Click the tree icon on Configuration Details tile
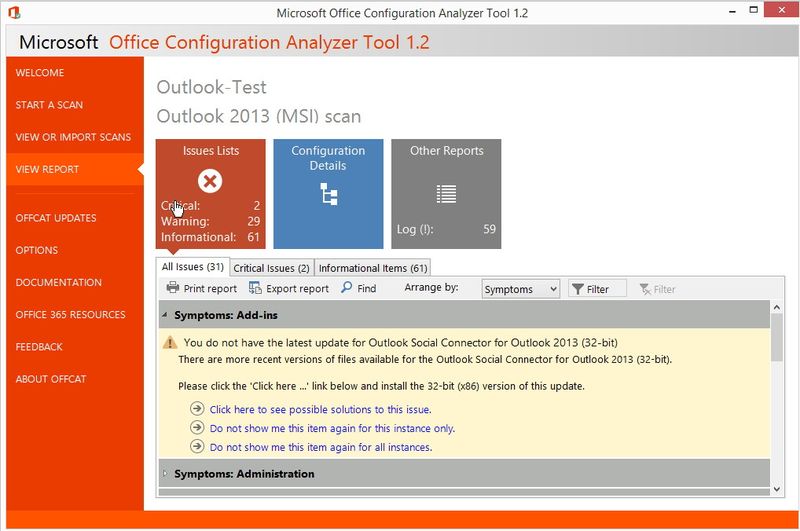 [x=329, y=194]
